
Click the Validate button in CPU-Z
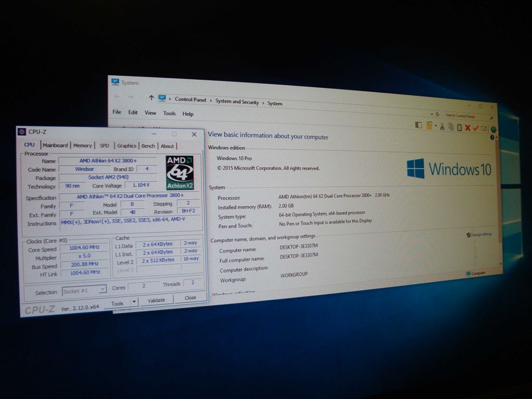pos(156,300)
